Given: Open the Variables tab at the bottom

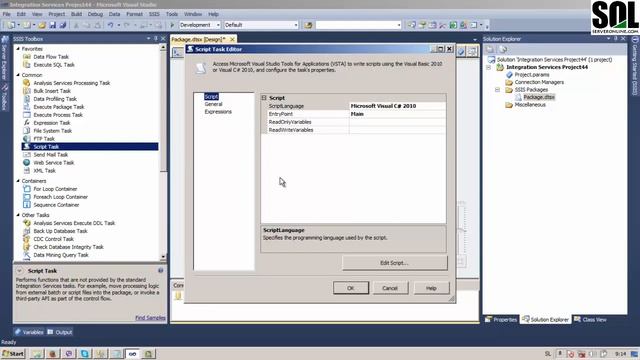Looking at the screenshot, I should 29,332.
